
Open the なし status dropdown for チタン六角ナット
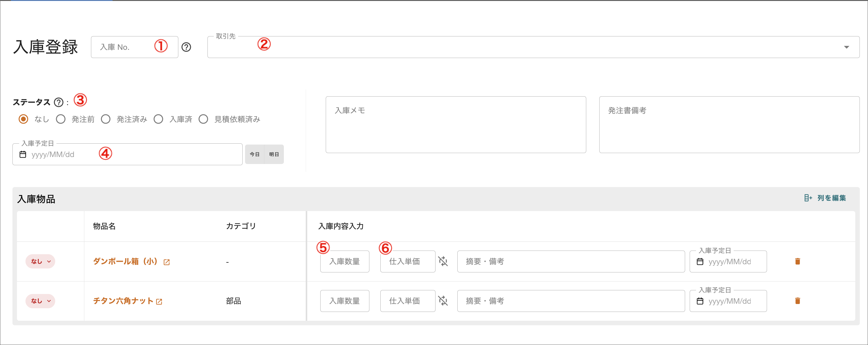point(40,301)
